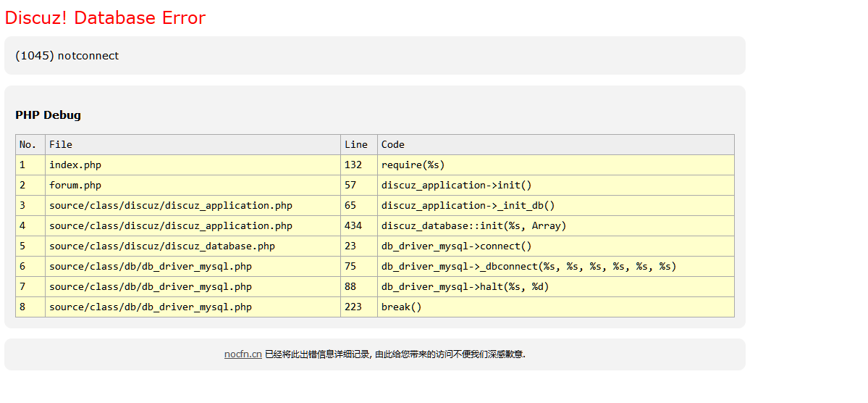The height and width of the screenshot is (403, 868).
Task: Click line number 132
Action: coord(359,165)
